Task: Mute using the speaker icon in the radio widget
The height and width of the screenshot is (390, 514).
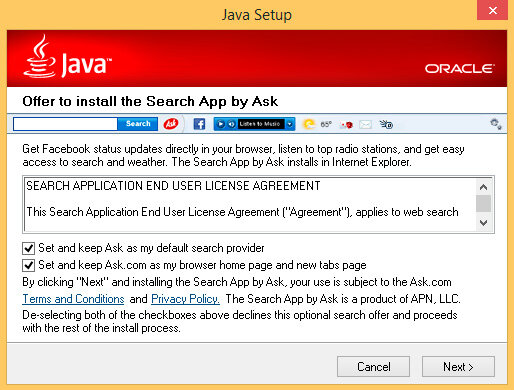Action: 231,124
